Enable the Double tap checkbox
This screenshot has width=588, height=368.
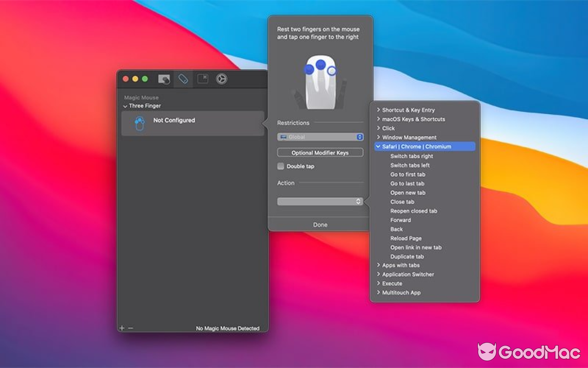coord(281,166)
